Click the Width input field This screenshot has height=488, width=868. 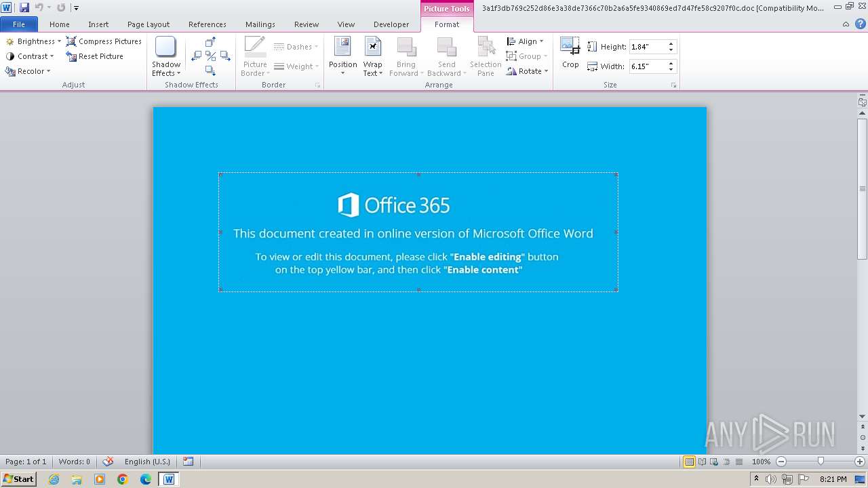[647, 66]
